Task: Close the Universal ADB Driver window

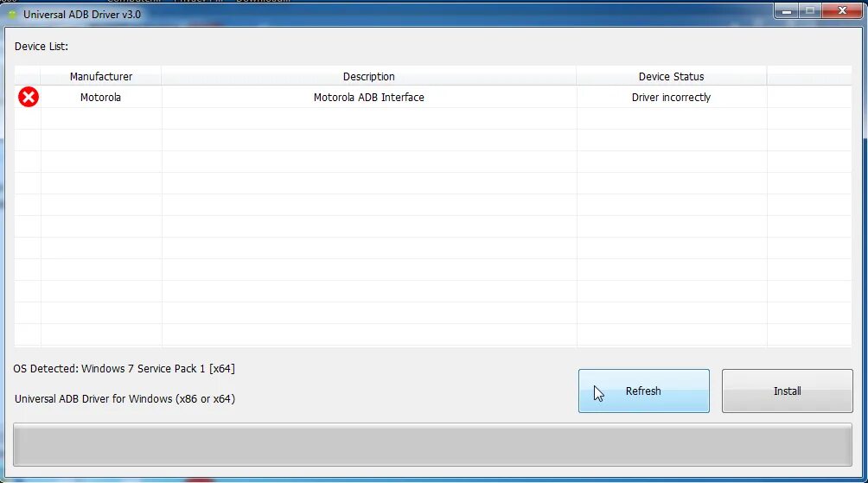Action: coord(843,10)
